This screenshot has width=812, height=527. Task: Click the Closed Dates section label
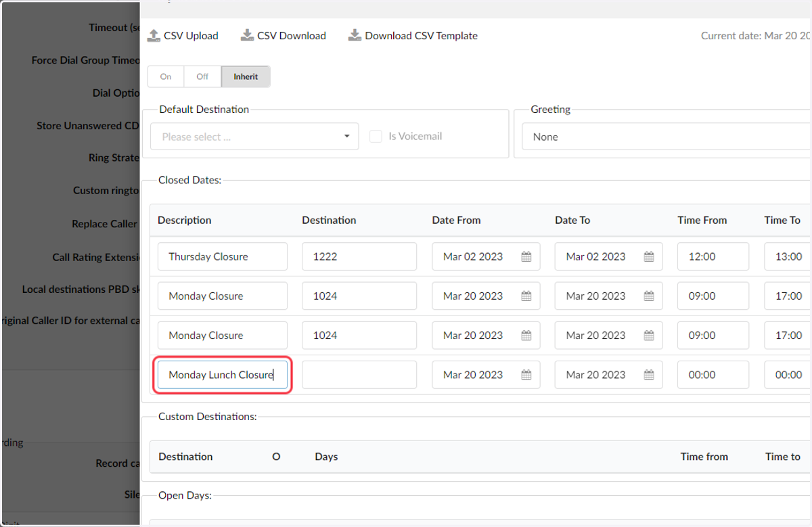[x=190, y=180]
